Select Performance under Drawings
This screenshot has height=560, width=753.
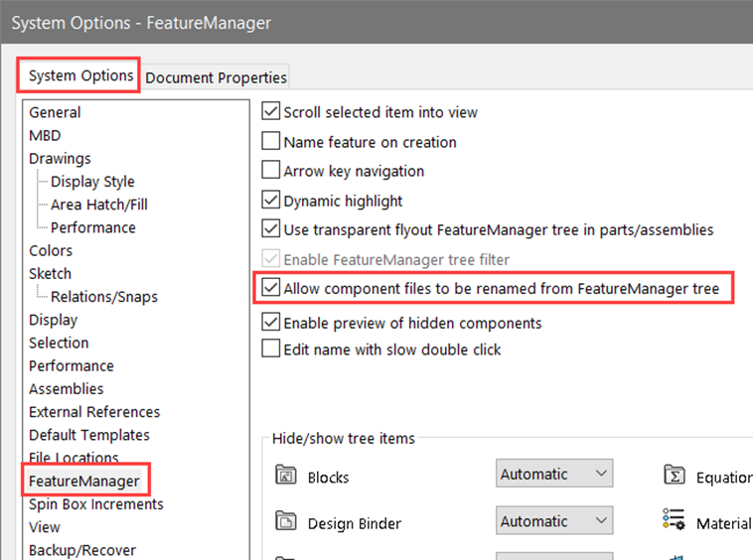93,227
